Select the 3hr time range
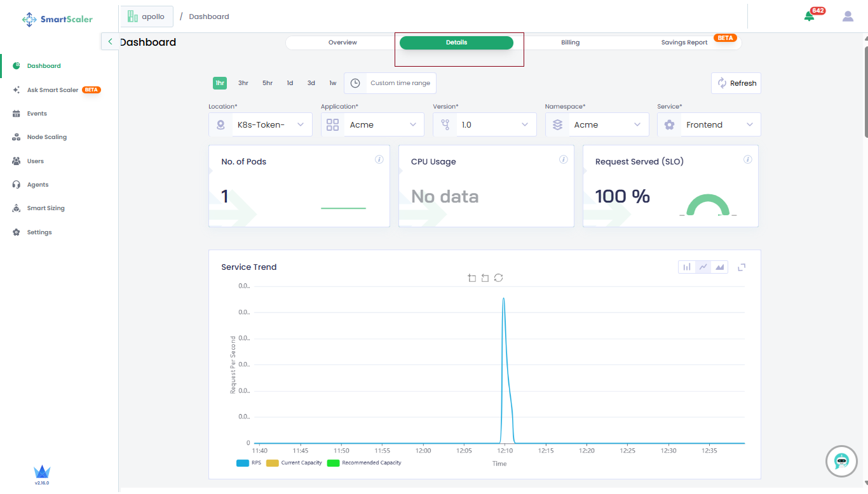The width and height of the screenshot is (868, 494). pos(243,83)
